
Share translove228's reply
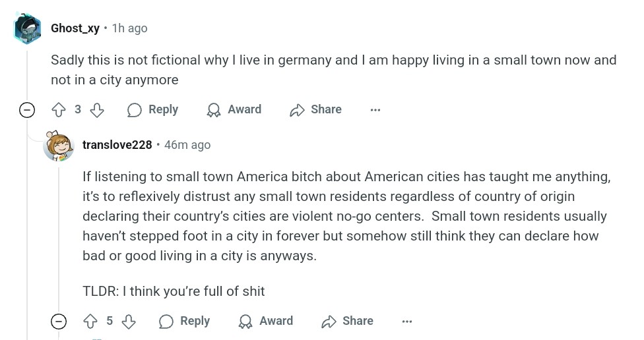[x=348, y=322]
